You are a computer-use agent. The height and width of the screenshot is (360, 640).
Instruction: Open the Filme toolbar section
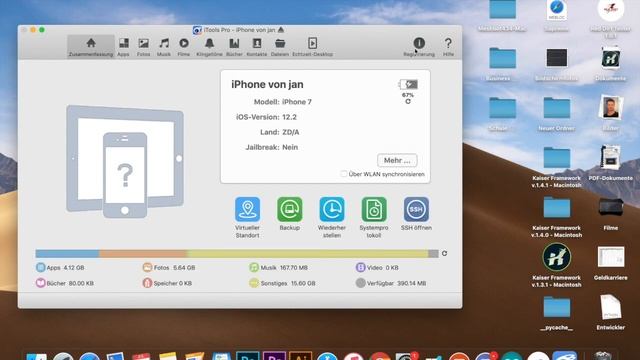click(184, 47)
